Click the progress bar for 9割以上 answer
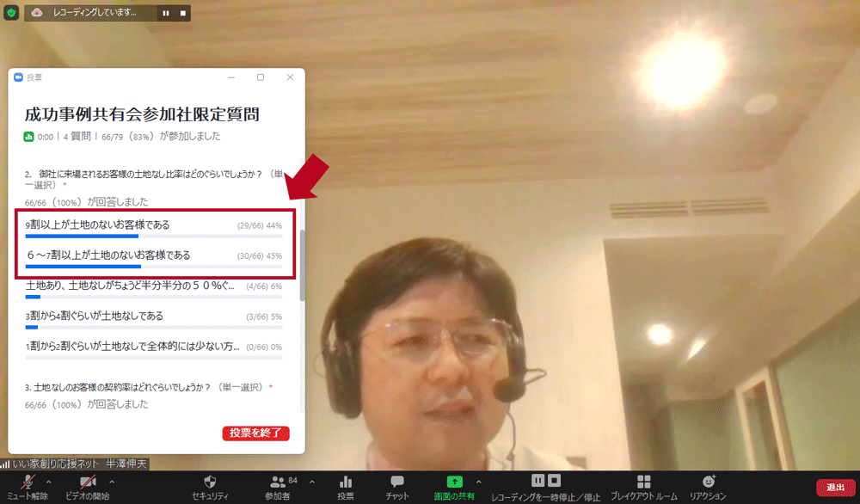The image size is (860, 504). [x=82, y=235]
